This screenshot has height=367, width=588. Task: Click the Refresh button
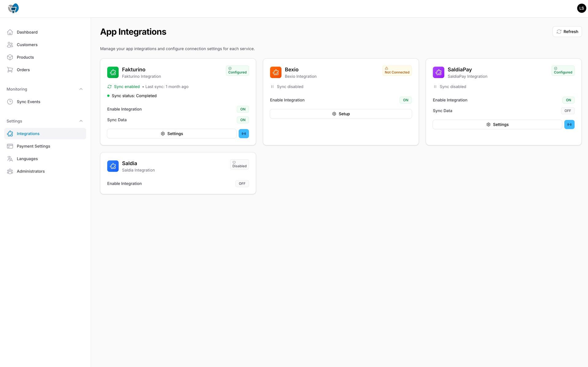click(x=567, y=32)
